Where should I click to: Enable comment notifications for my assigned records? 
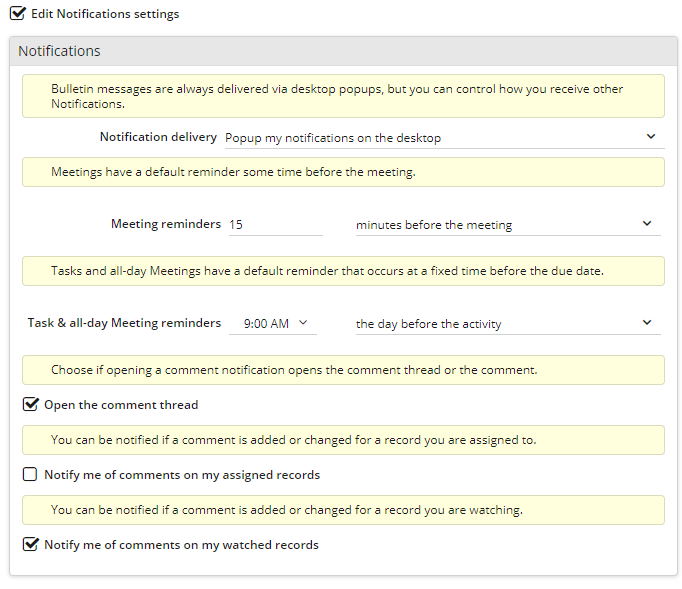pyautogui.click(x=31, y=475)
